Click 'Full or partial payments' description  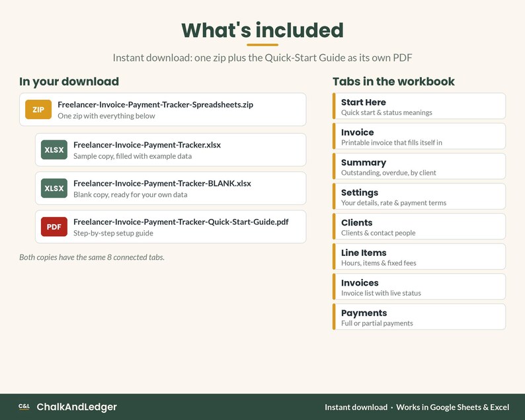click(x=377, y=323)
